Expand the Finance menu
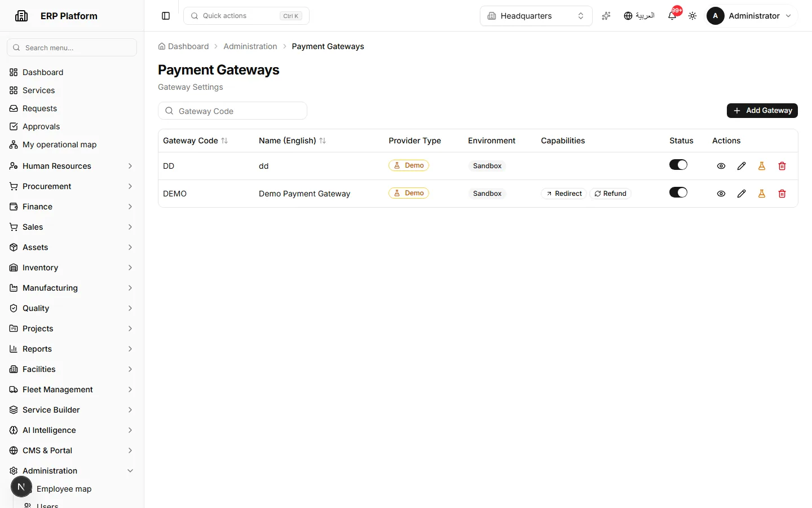Screen dimensions: 812x508 pyautogui.click(x=72, y=207)
